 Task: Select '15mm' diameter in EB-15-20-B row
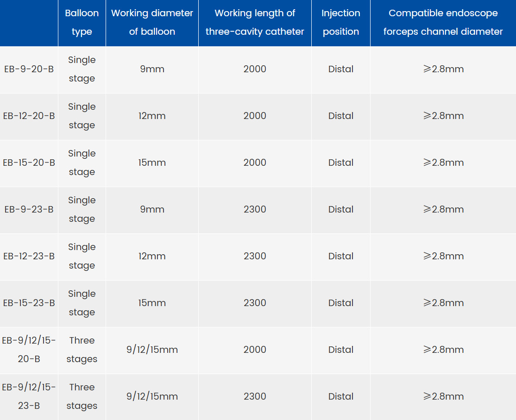tap(152, 163)
